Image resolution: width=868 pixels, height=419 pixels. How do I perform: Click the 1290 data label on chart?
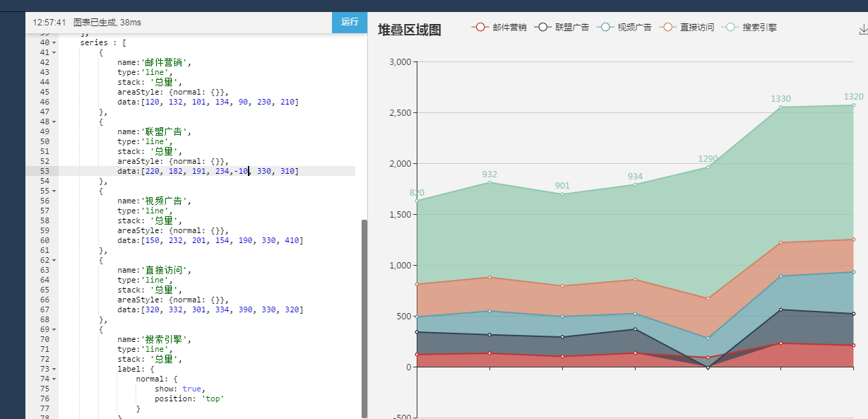click(x=708, y=159)
